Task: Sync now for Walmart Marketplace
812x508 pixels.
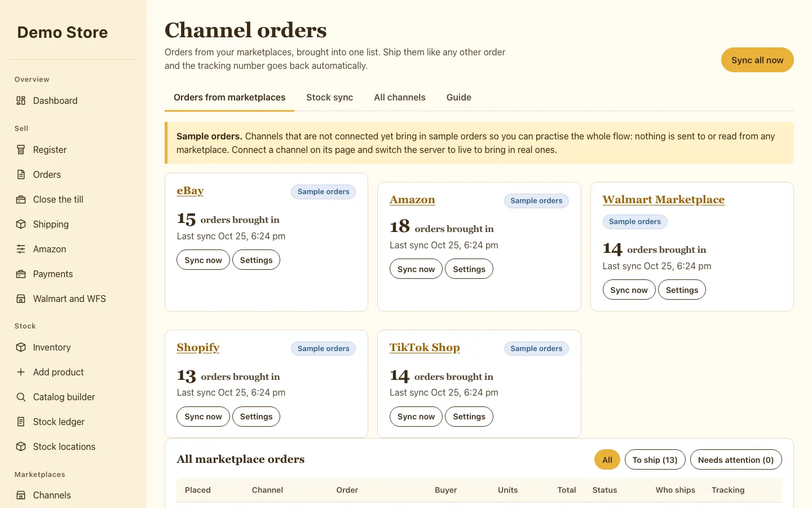Action: 629,290
